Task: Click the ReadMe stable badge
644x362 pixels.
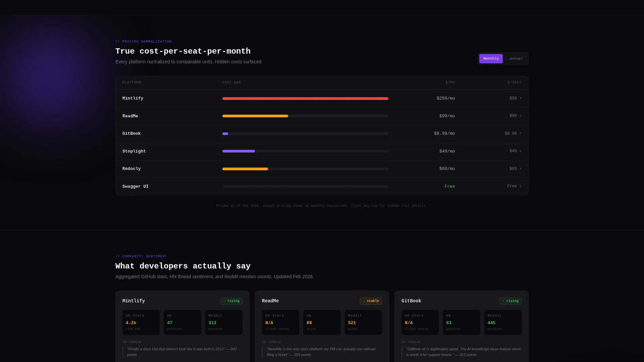Action: [371, 301]
